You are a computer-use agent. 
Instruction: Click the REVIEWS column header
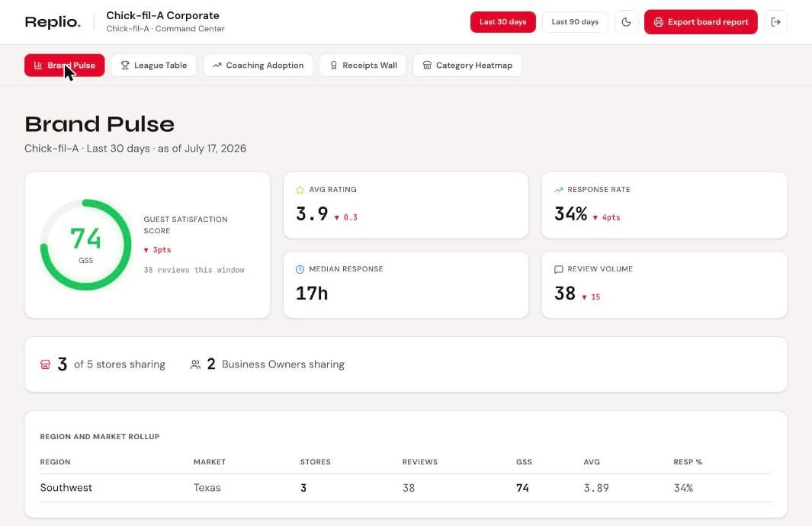pos(420,462)
